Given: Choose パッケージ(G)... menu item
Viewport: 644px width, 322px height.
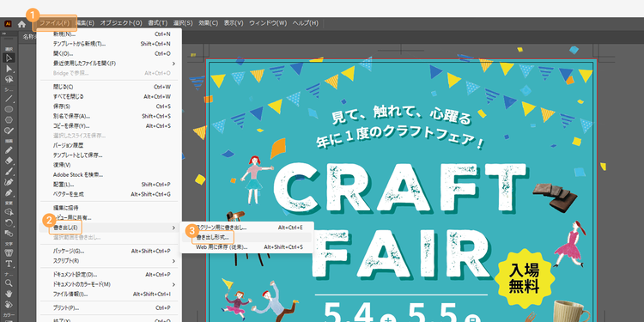Looking at the screenshot, I should tap(109, 251).
